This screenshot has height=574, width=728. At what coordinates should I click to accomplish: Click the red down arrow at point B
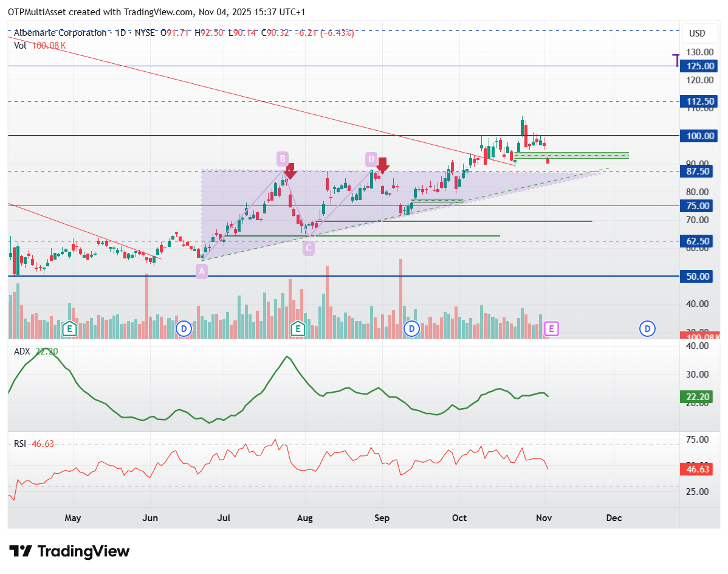[290, 171]
